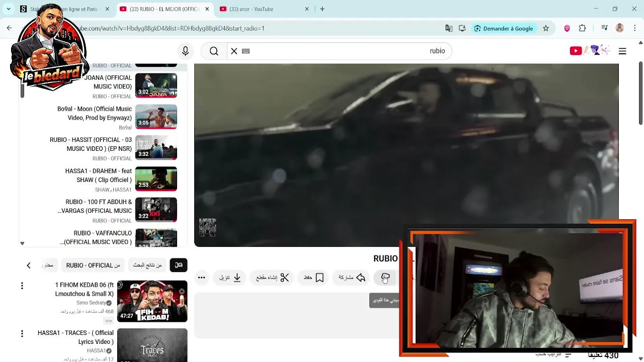This screenshot has height=362, width=644.
Task: Open options for 1 FIHOM KEDAB video
Action: pyautogui.click(x=22, y=286)
